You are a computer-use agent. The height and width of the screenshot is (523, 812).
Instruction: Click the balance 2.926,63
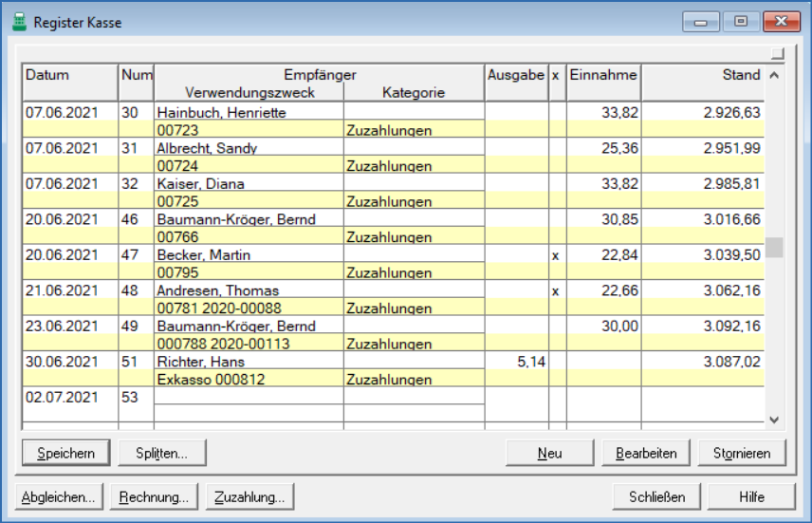[x=731, y=112]
